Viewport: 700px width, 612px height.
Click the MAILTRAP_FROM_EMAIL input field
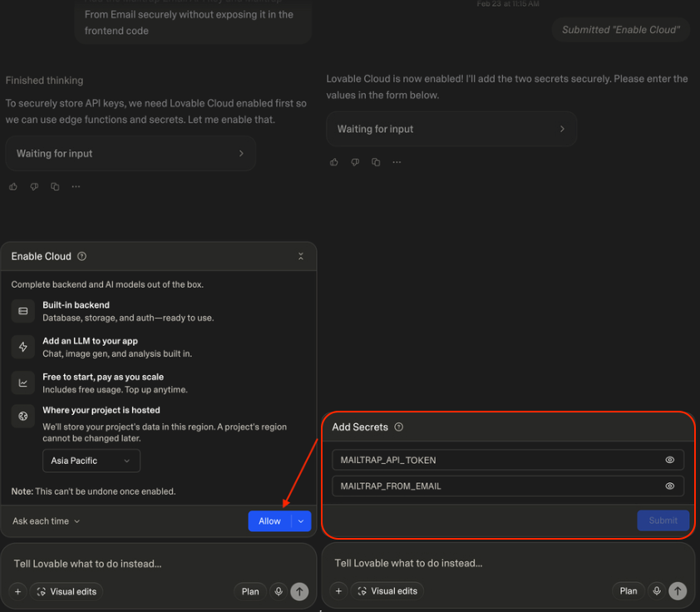click(508, 486)
